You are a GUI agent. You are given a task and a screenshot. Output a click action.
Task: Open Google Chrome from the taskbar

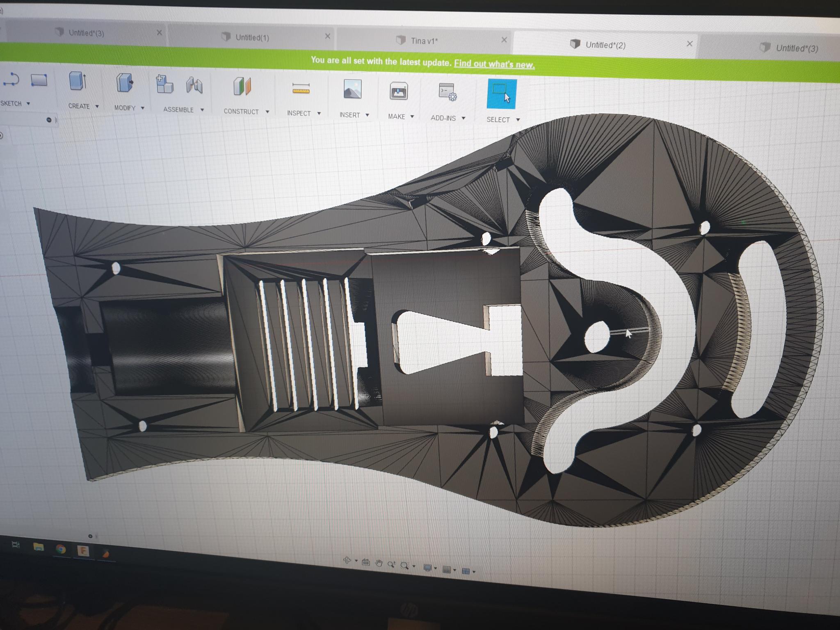coord(61,548)
